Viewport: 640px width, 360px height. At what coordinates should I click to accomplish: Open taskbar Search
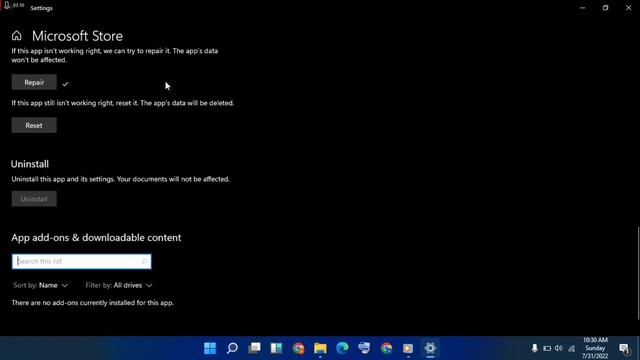click(232, 348)
